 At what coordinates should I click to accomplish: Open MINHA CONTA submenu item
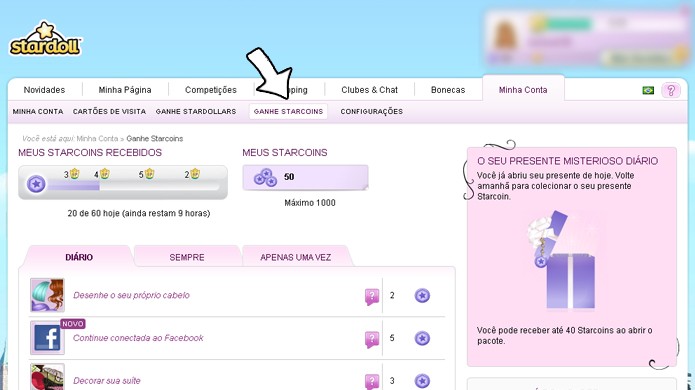click(38, 112)
